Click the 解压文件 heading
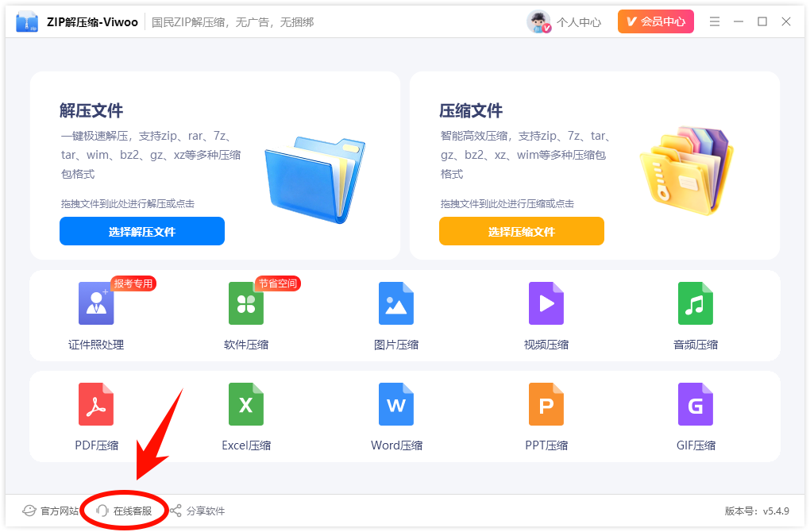Image resolution: width=810 pixels, height=532 pixels. point(91,110)
